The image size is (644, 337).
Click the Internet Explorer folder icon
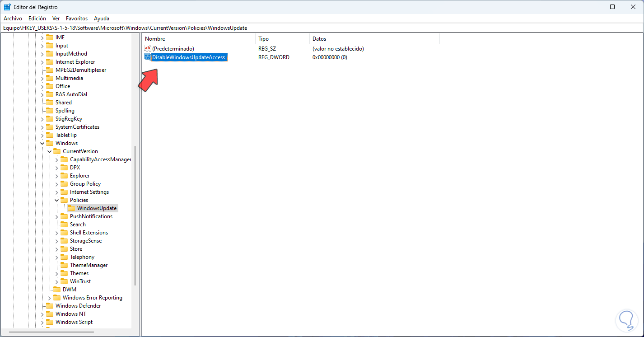[x=50, y=62]
